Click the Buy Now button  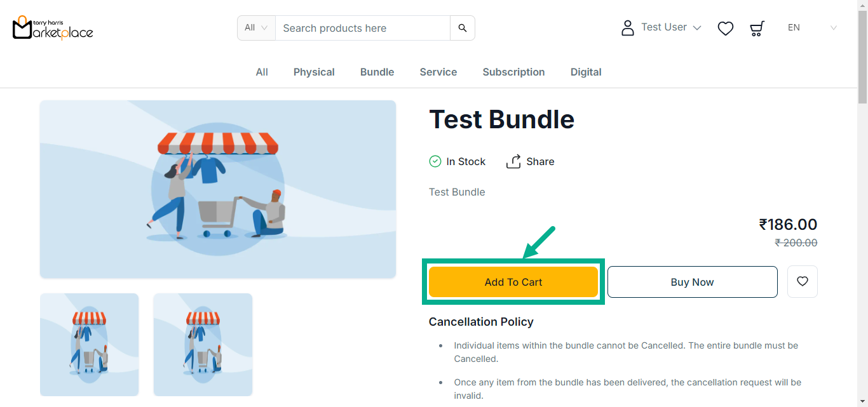click(x=692, y=282)
